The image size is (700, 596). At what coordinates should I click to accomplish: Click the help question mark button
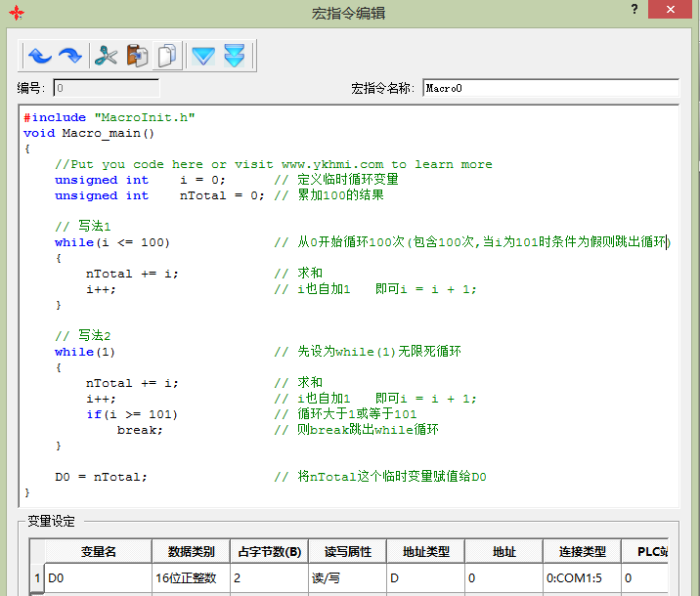tap(634, 10)
